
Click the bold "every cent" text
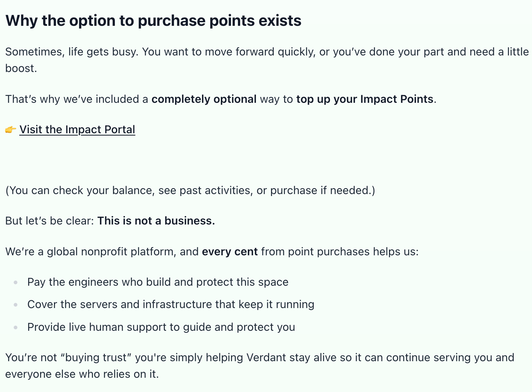point(230,252)
